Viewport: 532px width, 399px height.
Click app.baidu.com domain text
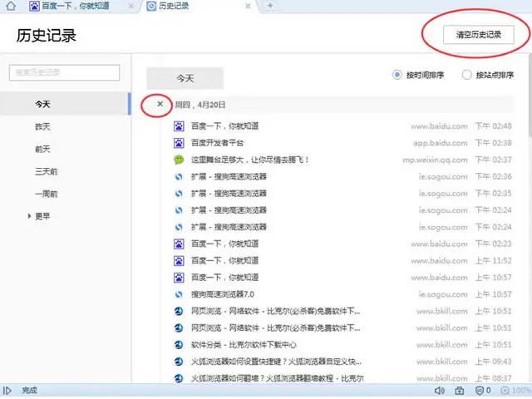[x=441, y=143]
